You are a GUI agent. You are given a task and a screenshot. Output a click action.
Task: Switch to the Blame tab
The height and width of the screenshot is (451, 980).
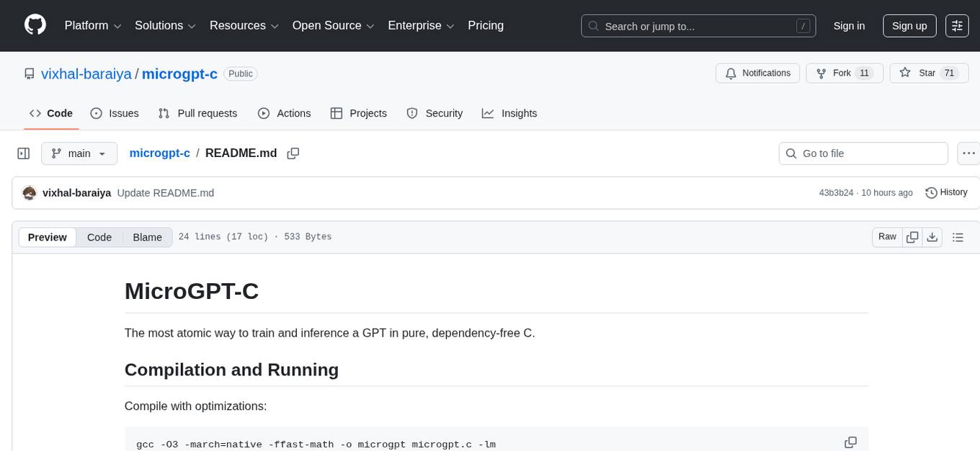pos(147,236)
